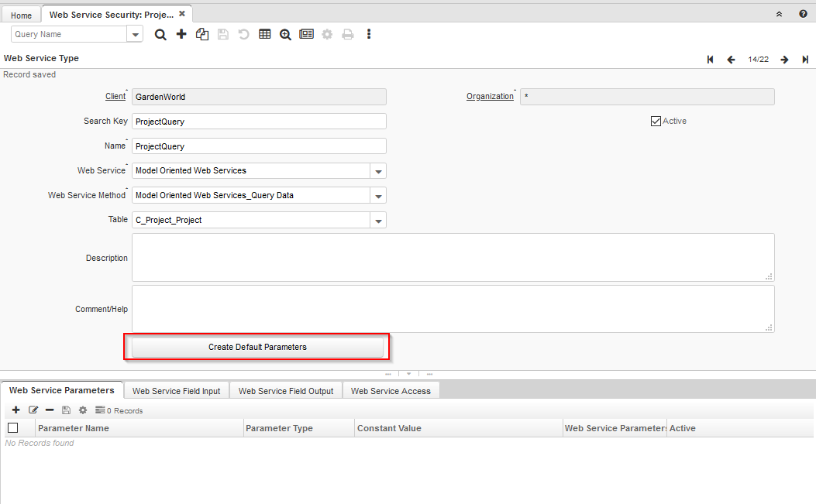This screenshot has width=816, height=504.
Task: Jump to the first record
Action: 710,60
